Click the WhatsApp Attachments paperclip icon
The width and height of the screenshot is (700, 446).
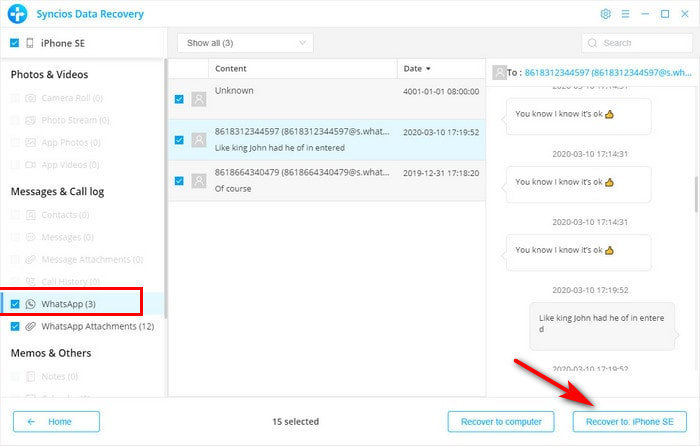click(x=30, y=326)
